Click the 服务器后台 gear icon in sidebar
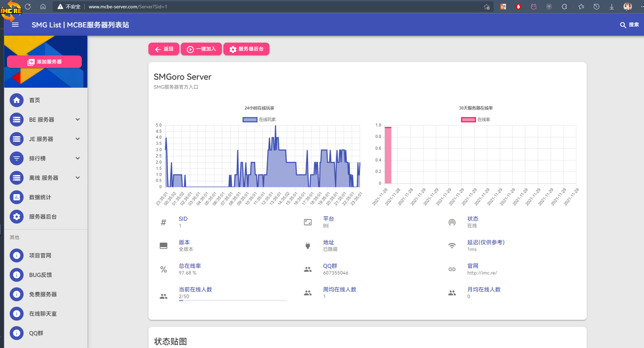Viewport: 644px width, 348px height. pos(17,217)
